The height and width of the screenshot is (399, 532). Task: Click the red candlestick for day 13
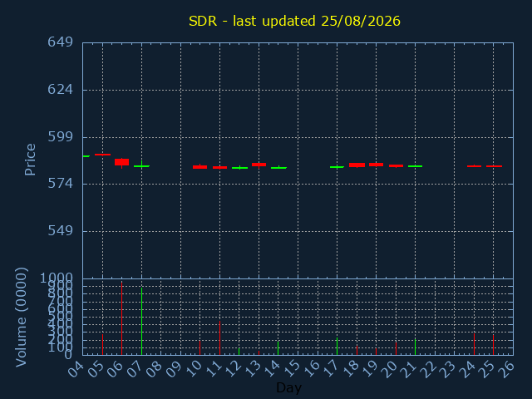tap(259, 165)
